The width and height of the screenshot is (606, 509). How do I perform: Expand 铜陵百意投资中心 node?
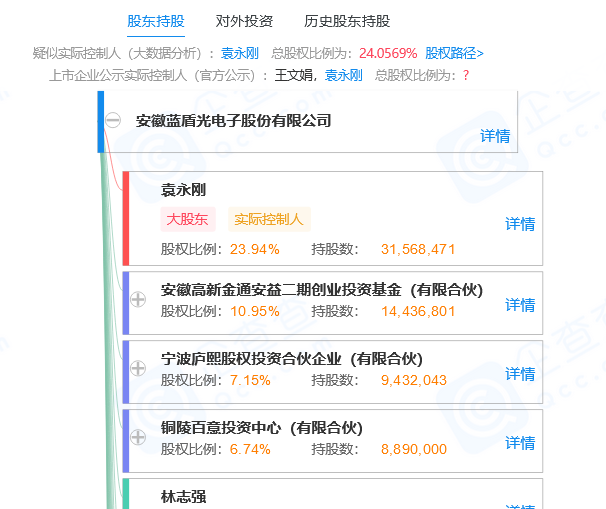[138, 437]
